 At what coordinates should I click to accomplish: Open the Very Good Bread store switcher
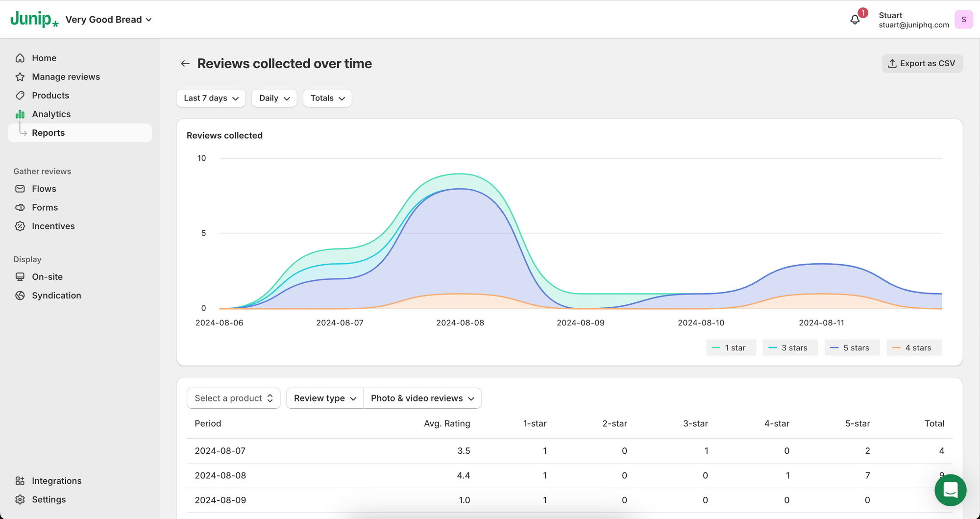click(x=109, y=20)
